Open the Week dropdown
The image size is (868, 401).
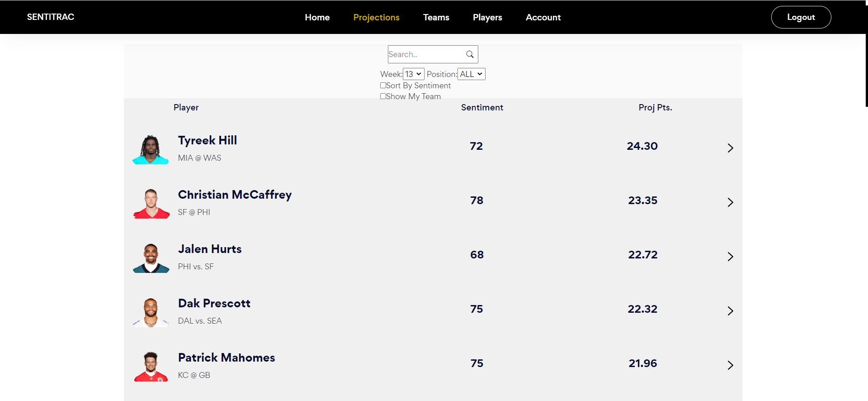tap(413, 74)
